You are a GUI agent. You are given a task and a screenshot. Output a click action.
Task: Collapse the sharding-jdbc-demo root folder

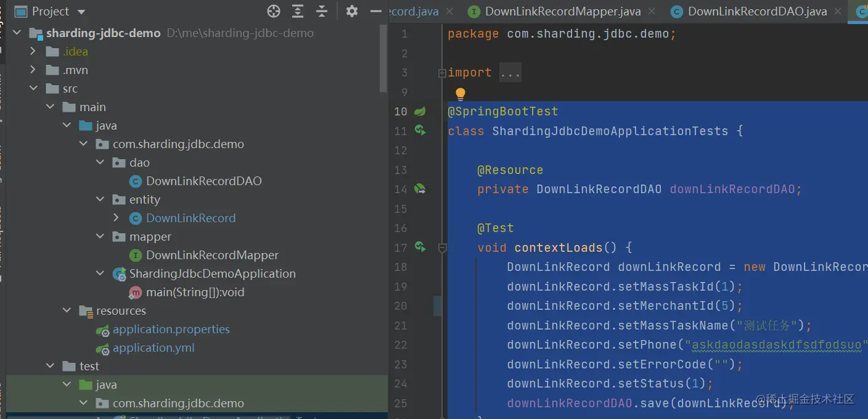point(17,33)
